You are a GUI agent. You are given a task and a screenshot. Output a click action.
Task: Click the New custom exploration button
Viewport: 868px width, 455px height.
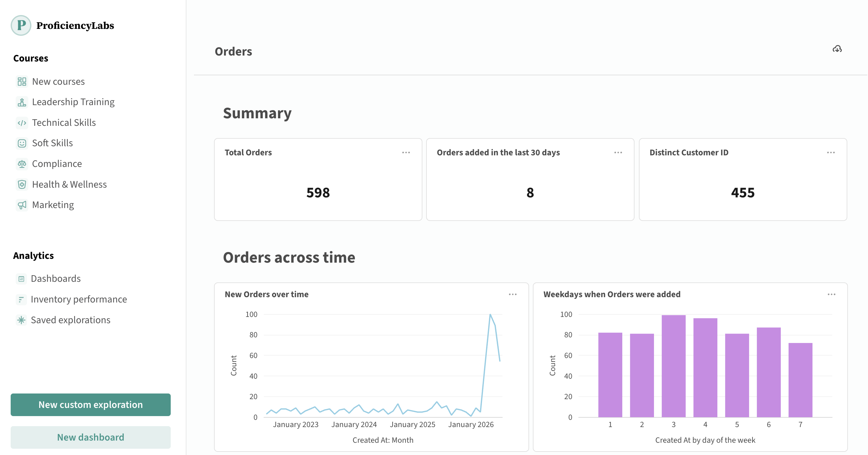tap(91, 404)
